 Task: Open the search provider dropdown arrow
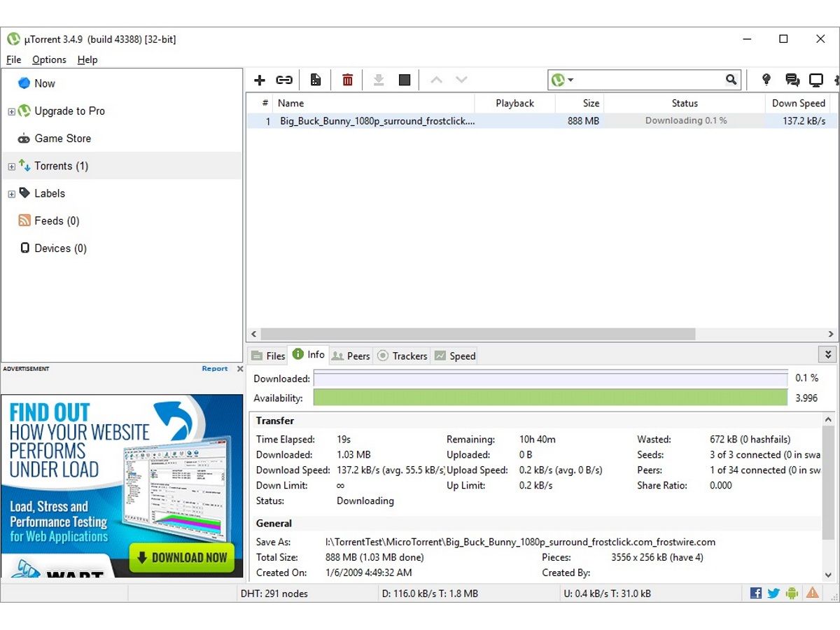(570, 80)
